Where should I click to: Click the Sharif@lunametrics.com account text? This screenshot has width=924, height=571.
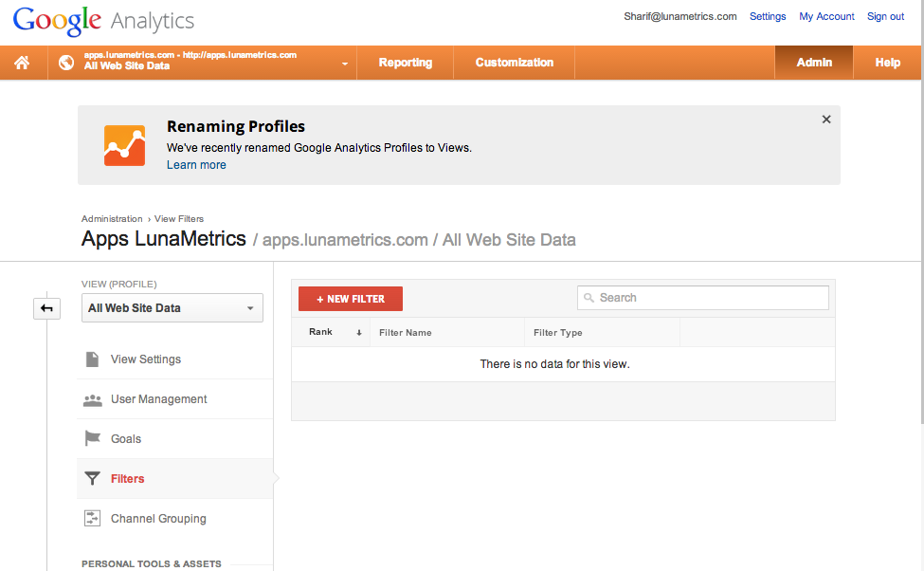[x=680, y=16]
